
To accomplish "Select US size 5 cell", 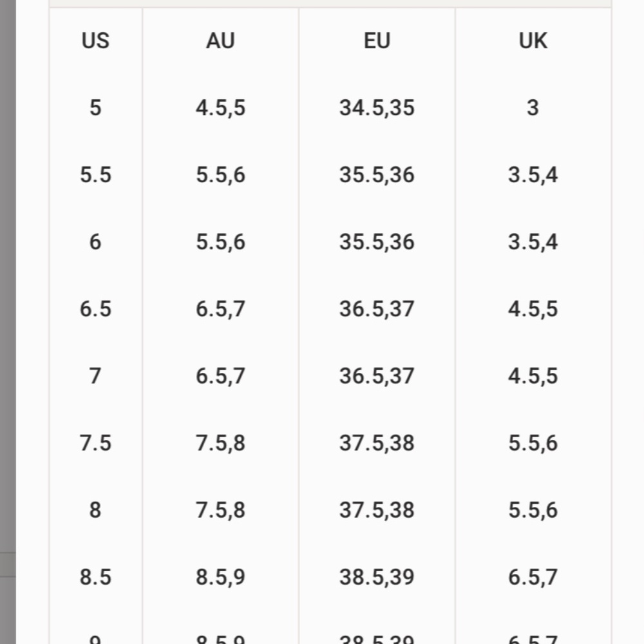I will tap(95, 108).
